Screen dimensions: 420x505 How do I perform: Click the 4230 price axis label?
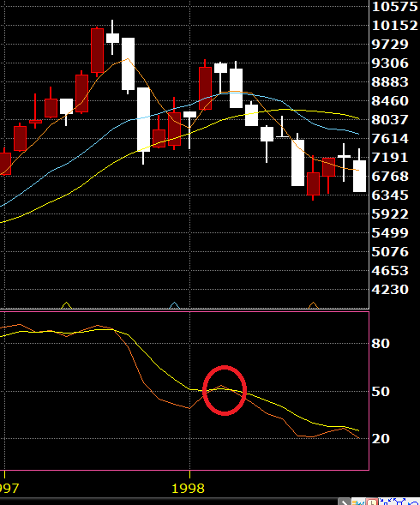(x=390, y=289)
